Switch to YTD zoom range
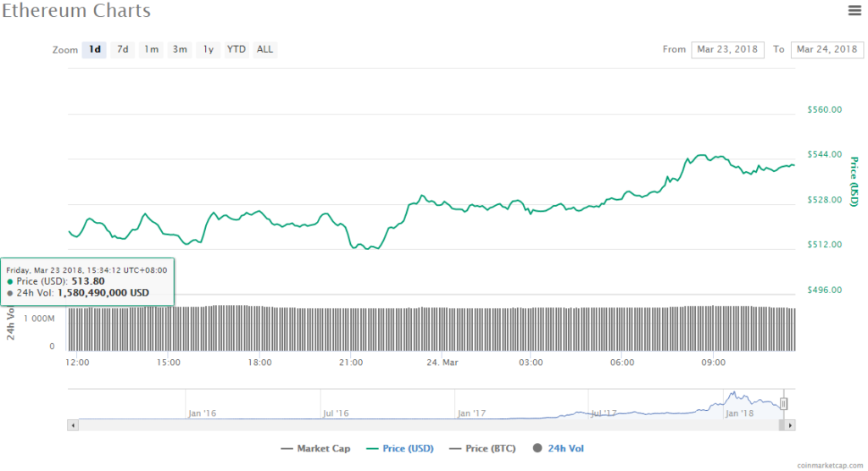 236,49
